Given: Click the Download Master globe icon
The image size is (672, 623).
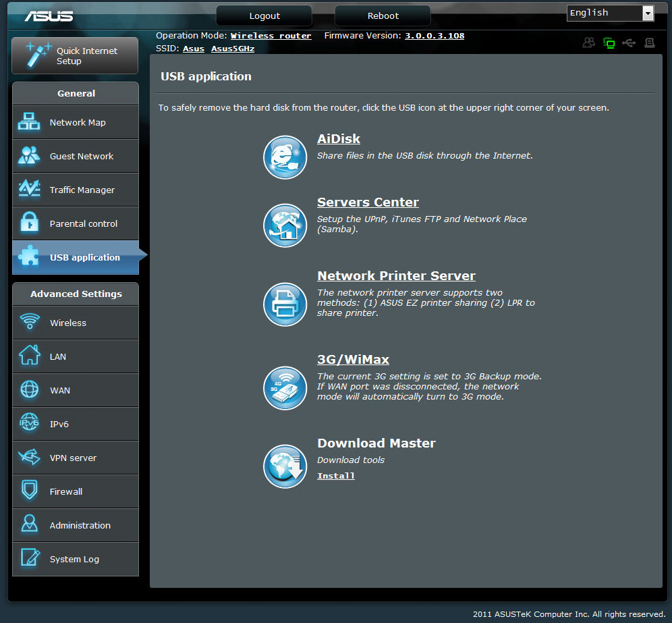Looking at the screenshot, I should (x=285, y=466).
